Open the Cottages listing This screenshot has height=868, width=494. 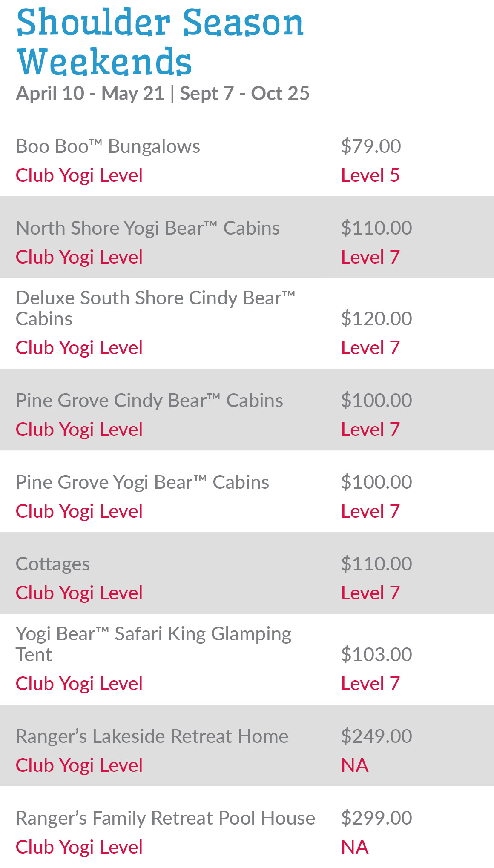[53, 564]
